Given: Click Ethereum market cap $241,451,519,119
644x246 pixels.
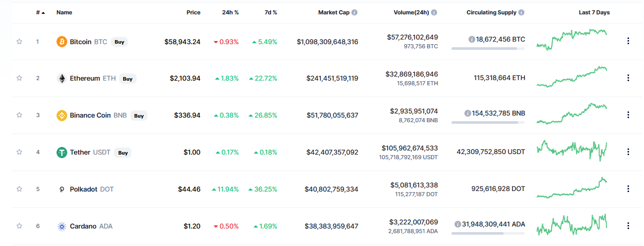Looking at the screenshot, I should [332, 79].
